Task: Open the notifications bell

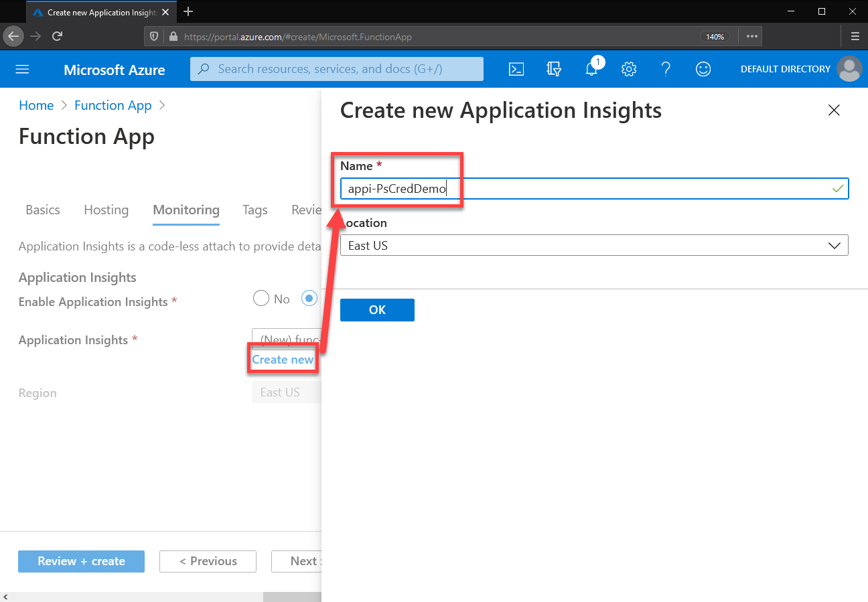Action: [591, 69]
